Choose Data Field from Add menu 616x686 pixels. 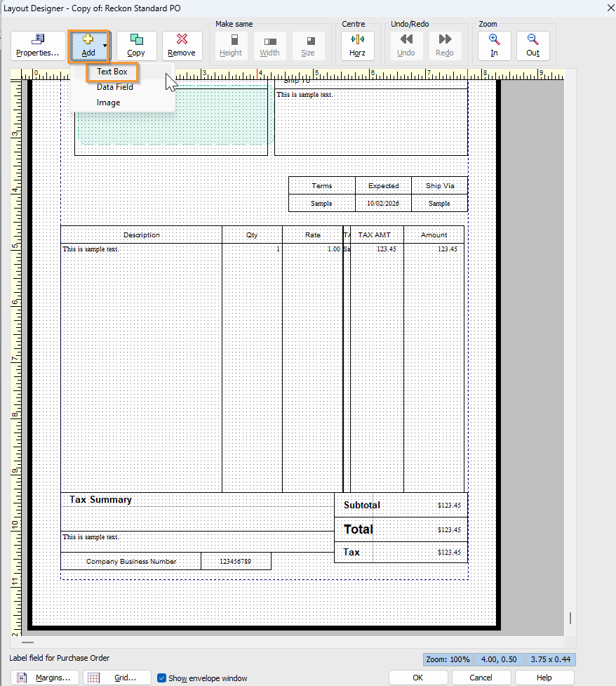(115, 87)
